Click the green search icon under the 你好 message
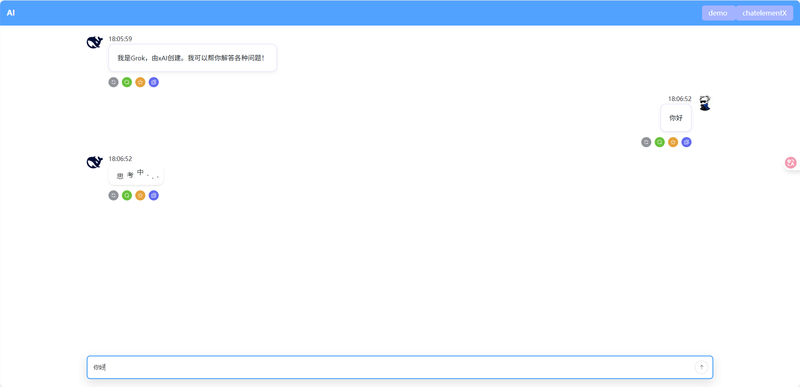Screen dimensions: 800x387 660,142
